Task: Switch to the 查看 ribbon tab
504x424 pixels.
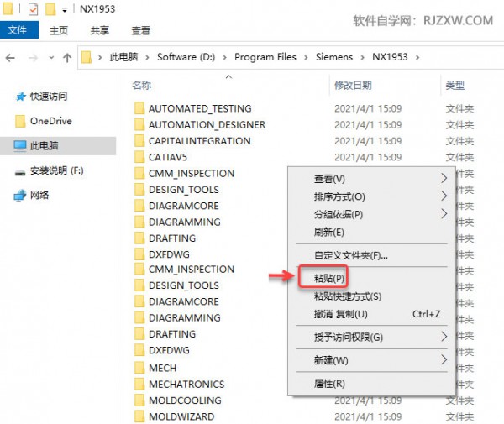Action: [x=141, y=30]
